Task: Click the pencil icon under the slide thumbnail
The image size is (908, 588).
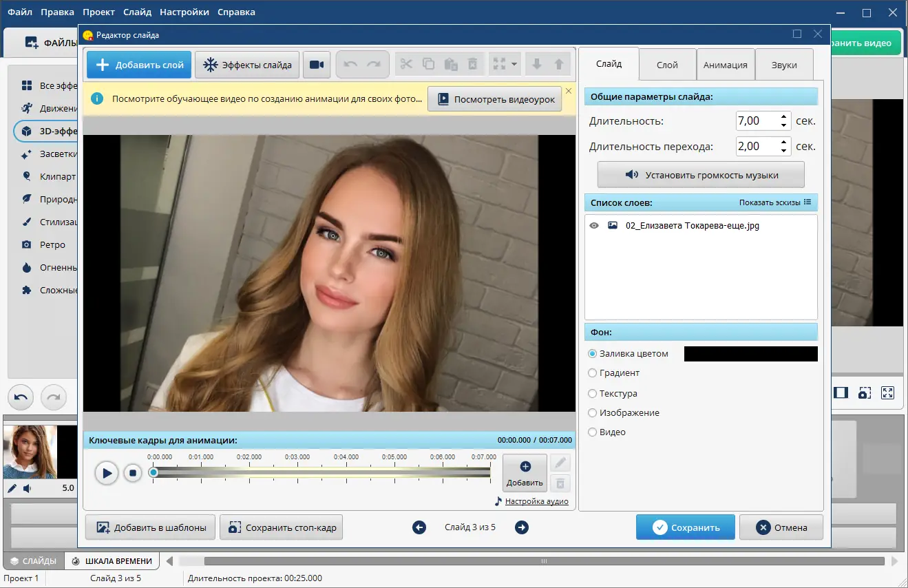Action: (12, 489)
